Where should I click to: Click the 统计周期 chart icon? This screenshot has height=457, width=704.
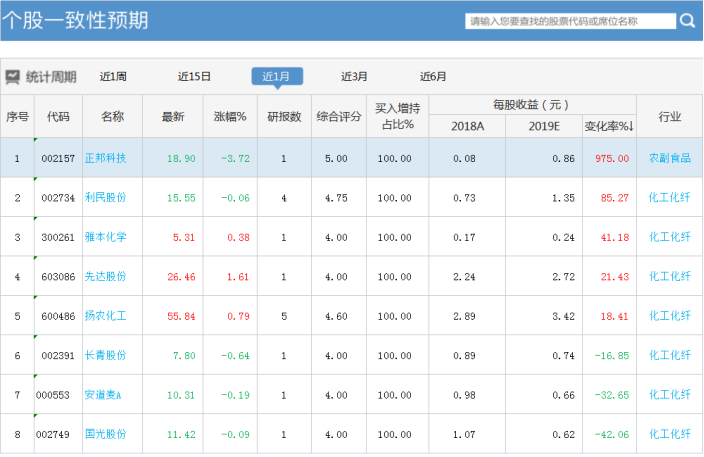pos(13,77)
